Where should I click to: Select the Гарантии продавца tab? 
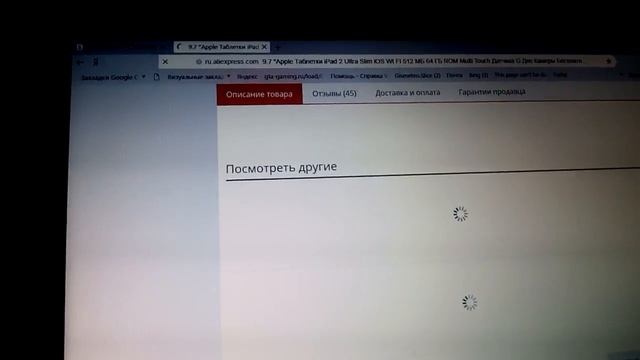click(x=492, y=92)
